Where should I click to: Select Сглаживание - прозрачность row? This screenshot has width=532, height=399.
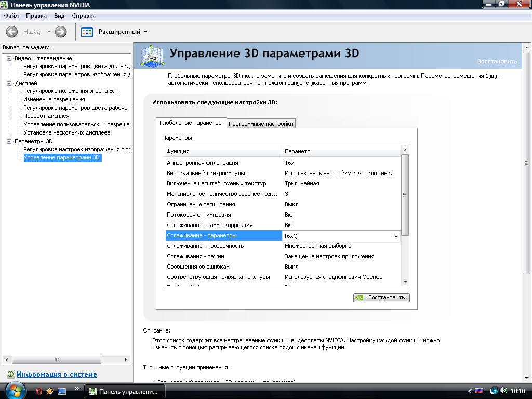tap(283, 246)
